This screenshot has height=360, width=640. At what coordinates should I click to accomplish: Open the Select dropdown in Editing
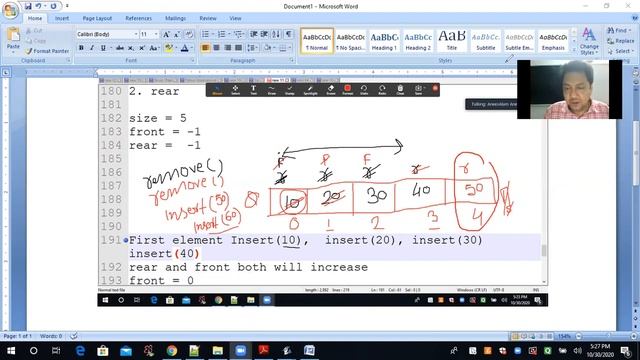[620, 51]
